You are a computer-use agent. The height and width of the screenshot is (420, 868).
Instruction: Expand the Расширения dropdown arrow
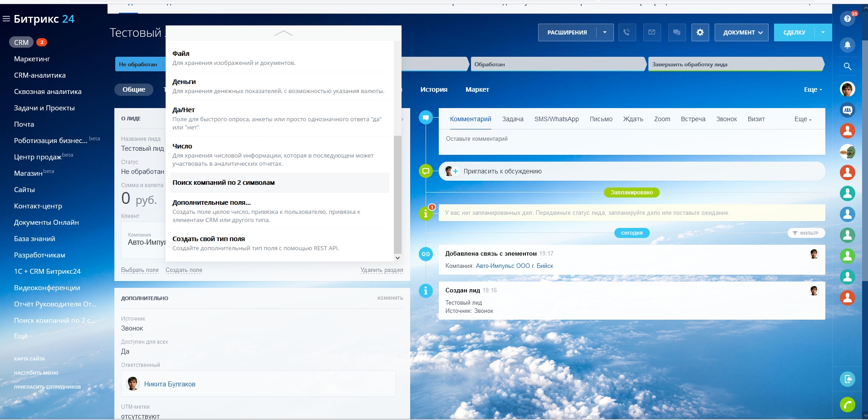click(x=604, y=32)
